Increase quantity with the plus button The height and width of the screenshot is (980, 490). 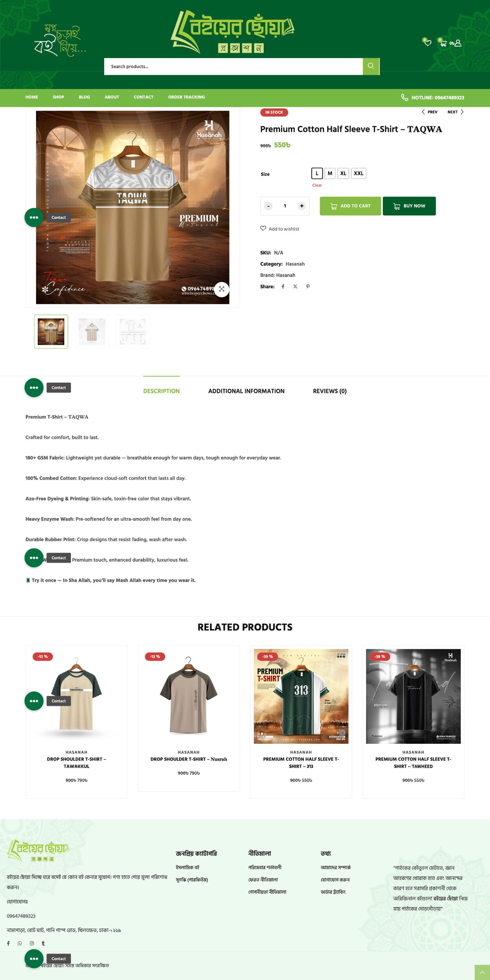(302, 206)
